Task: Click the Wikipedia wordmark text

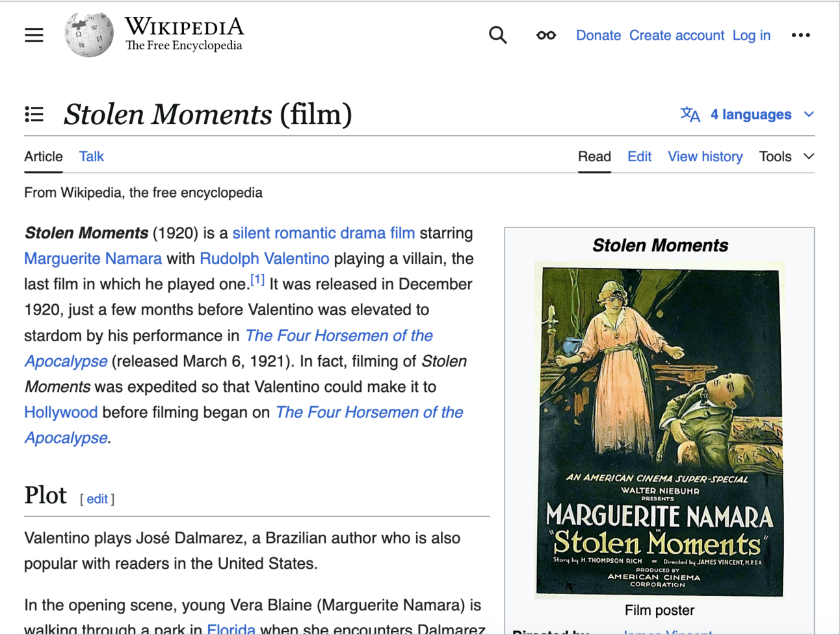Action: click(184, 27)
